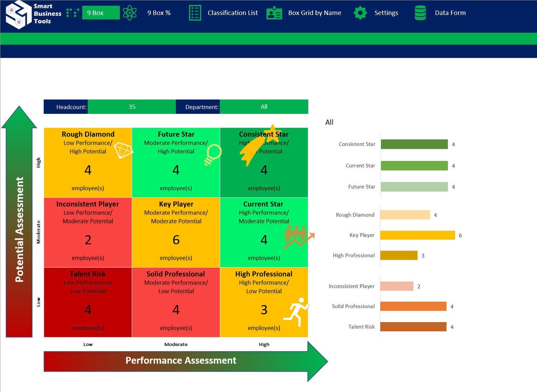Click the Performance Assessment arrow banner
537x392 pixels.
coord(180,360)
